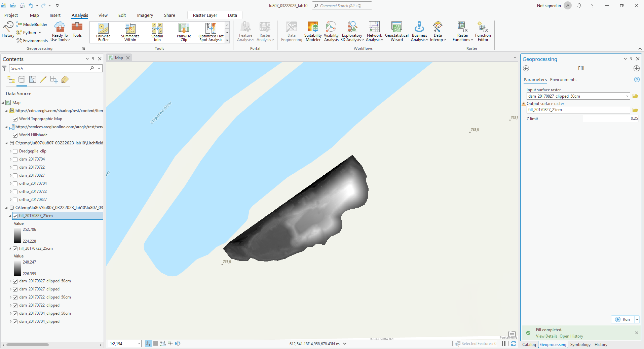
Task: Switch to the Imagery ribbon tab
Action: point(145,15)
